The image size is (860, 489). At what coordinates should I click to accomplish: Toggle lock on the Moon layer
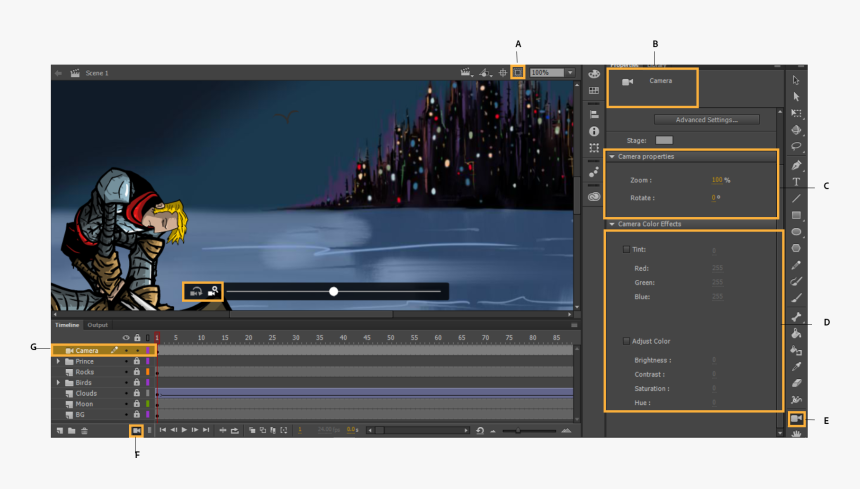[137, 403]
